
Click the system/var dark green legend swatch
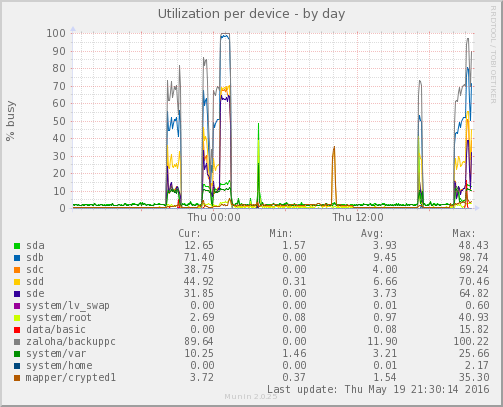point(17,354)
